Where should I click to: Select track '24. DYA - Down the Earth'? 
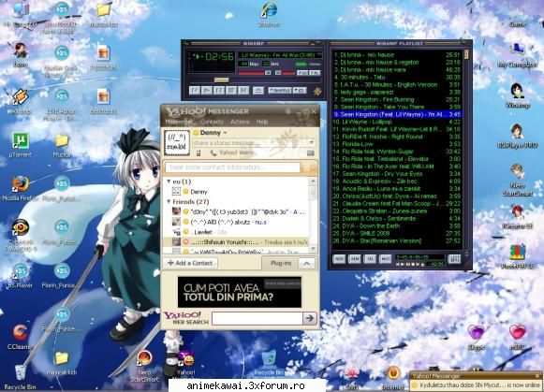point(397,226)
